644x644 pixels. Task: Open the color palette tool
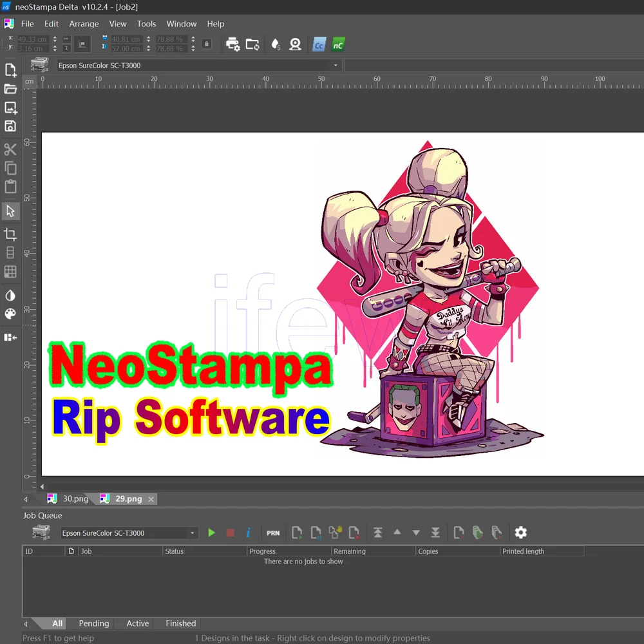pyautogui.click(x=10, y=315)
